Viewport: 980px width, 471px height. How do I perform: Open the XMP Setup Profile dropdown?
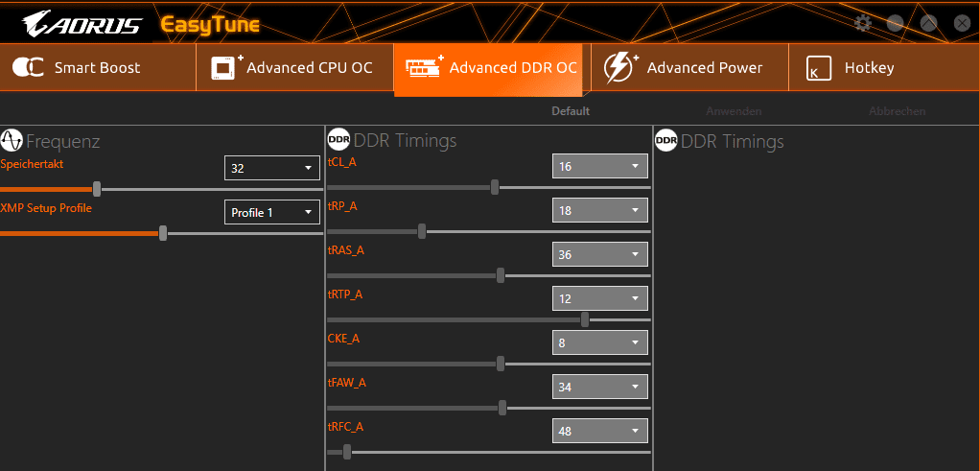point(272,212)
